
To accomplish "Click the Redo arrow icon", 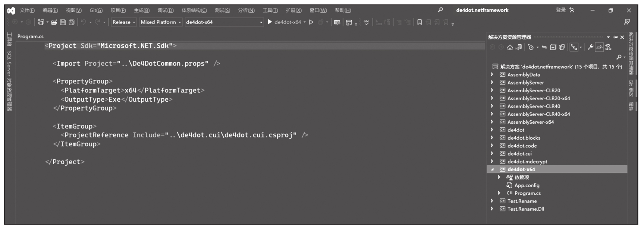I will tap(97, 22).
